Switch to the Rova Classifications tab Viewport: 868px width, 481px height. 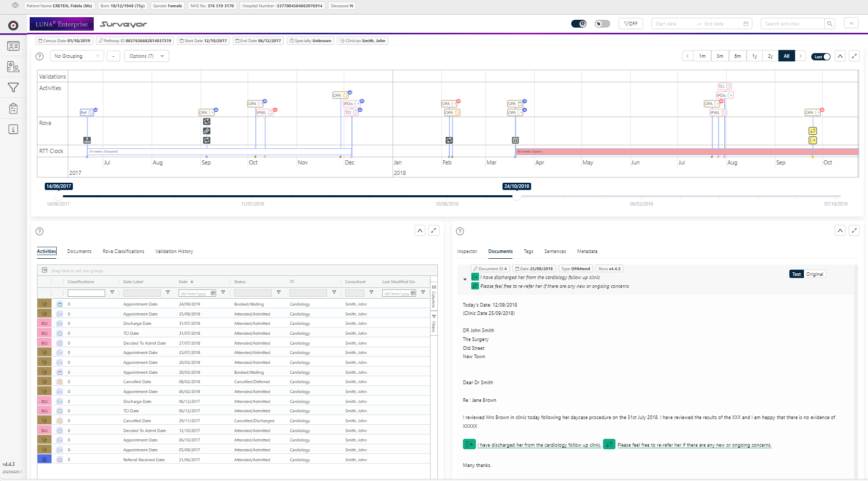pos(123,251)
